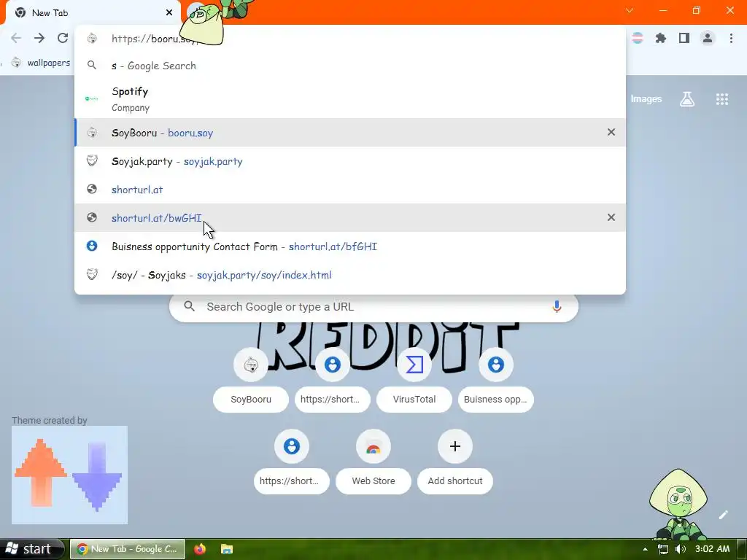The width and height of the screenshot is (747, 560).
Task: Click the theme creator arrows thumbnail
Action: [69, 475]
